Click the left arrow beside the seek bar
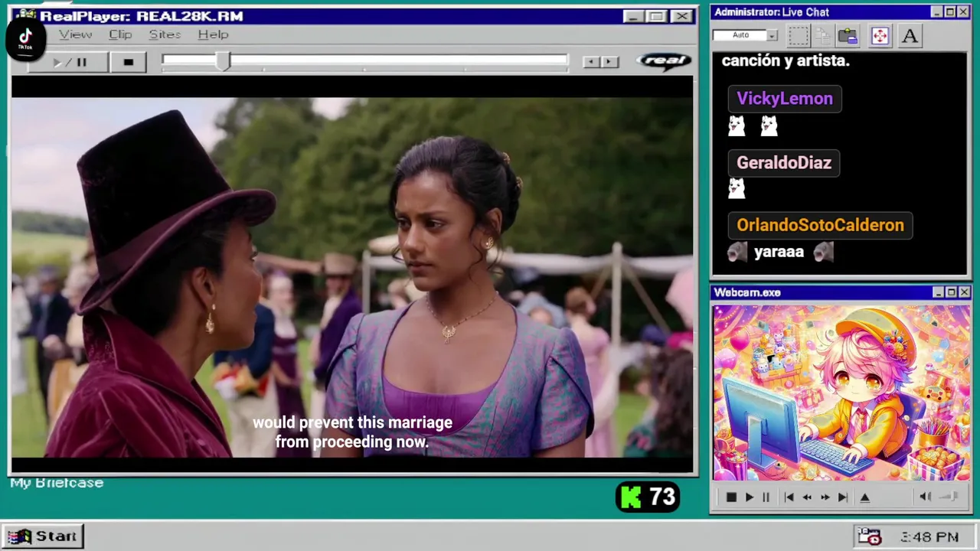This screenshot has width=980, height=551. tap(591, 62)
